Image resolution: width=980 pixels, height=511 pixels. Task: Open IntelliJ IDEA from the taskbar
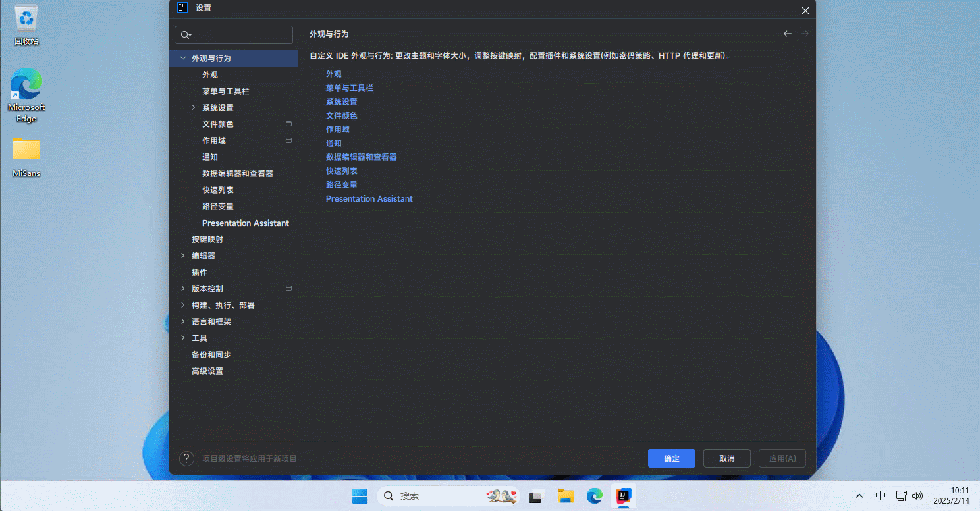(x=622, y=496)
